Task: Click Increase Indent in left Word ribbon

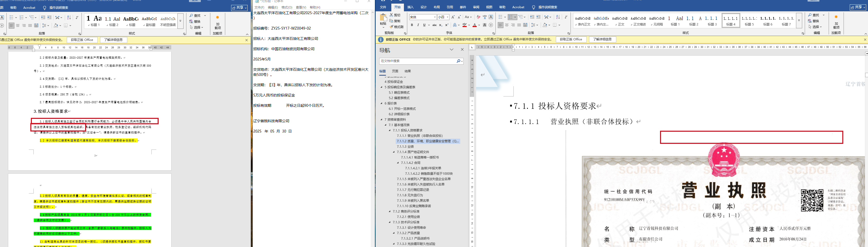Action: (x=49, y=17)
